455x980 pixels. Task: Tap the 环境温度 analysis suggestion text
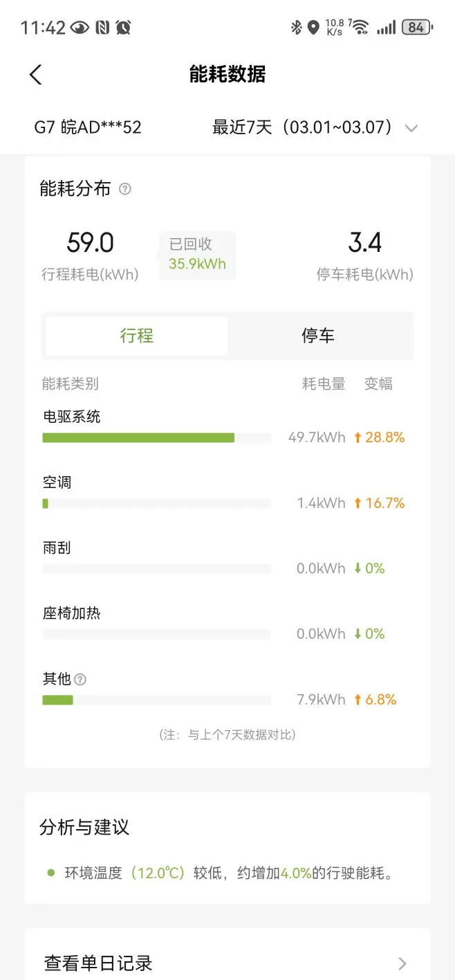[228, 873]
